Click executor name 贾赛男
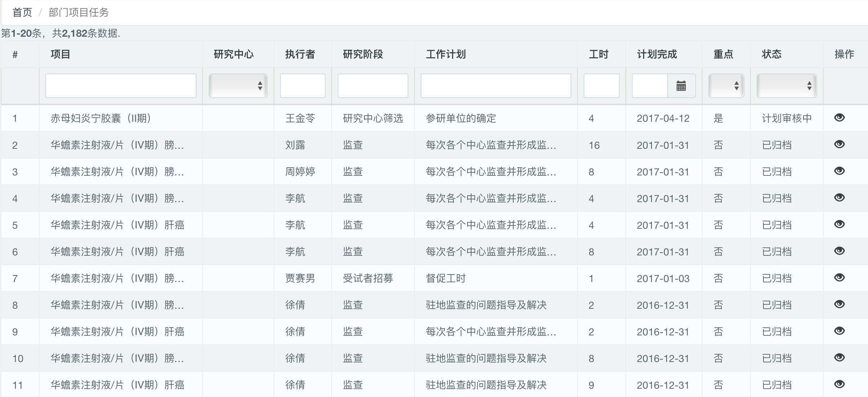This screenshot has width=868, height=397. click(300, 278)
